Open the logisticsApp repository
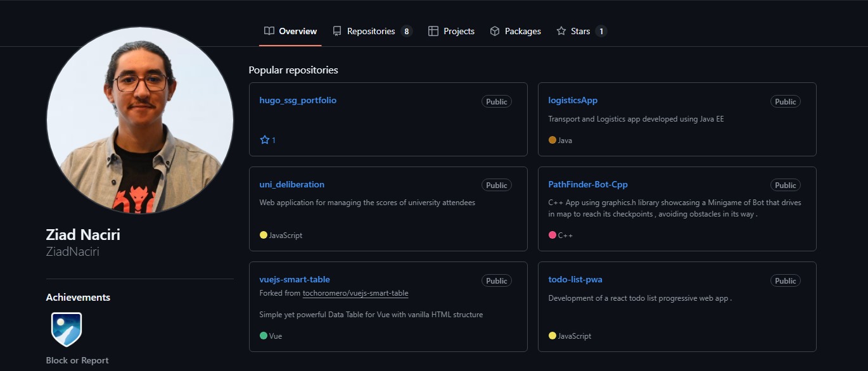The width and height of the screenshot is (868, 371). click(572, 99)
